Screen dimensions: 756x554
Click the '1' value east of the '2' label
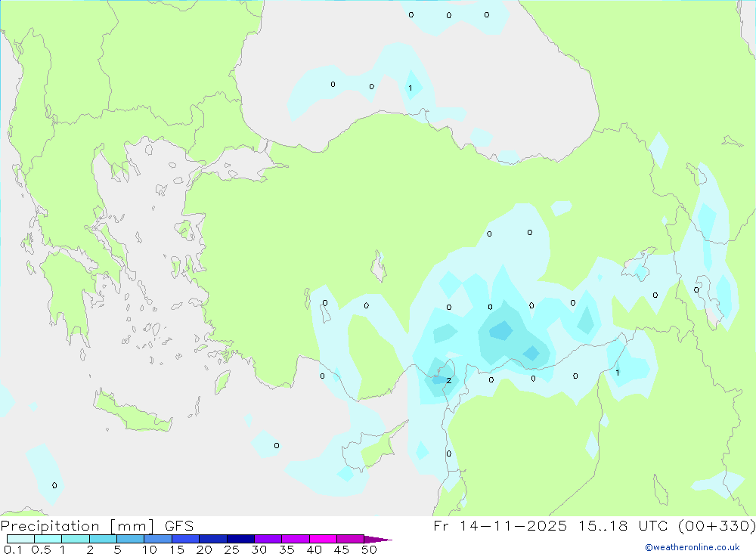tap(618, 372)
